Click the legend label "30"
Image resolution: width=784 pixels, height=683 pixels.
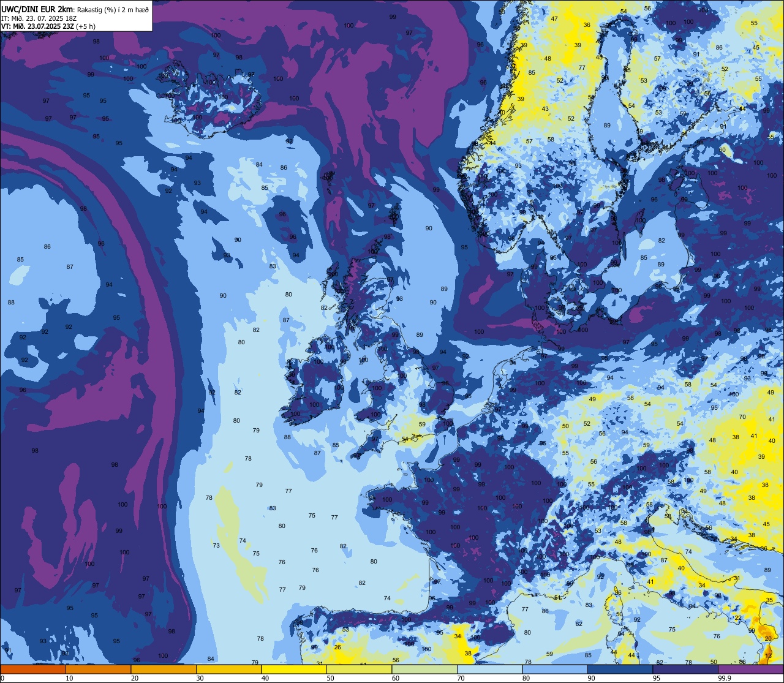coord(200,678)
